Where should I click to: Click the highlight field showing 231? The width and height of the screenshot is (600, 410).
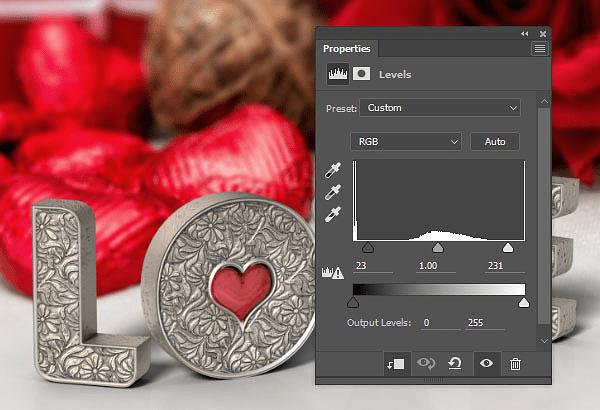[x=505, y=266]
